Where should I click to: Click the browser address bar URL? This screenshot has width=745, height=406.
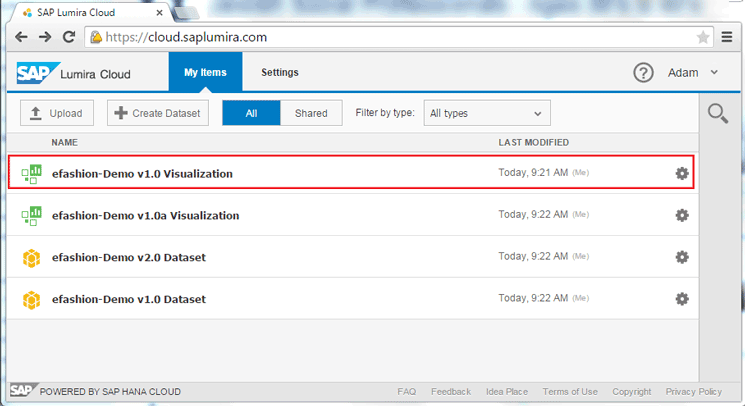(186, 37)
